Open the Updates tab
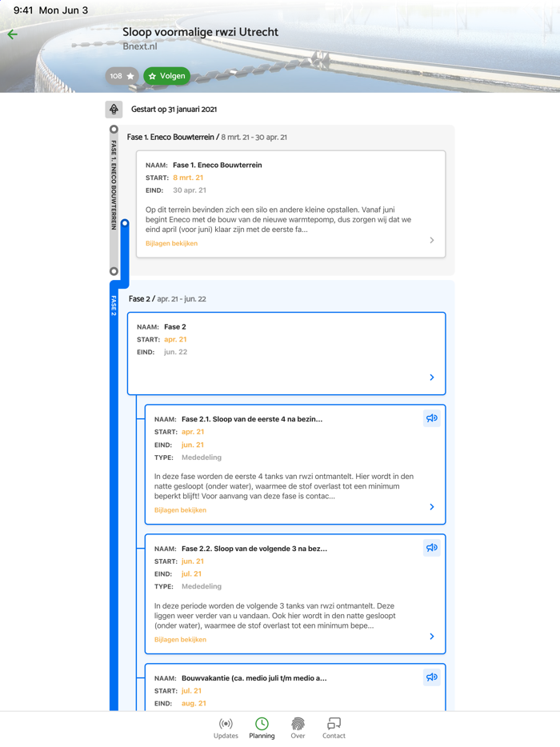 [226, 728]
